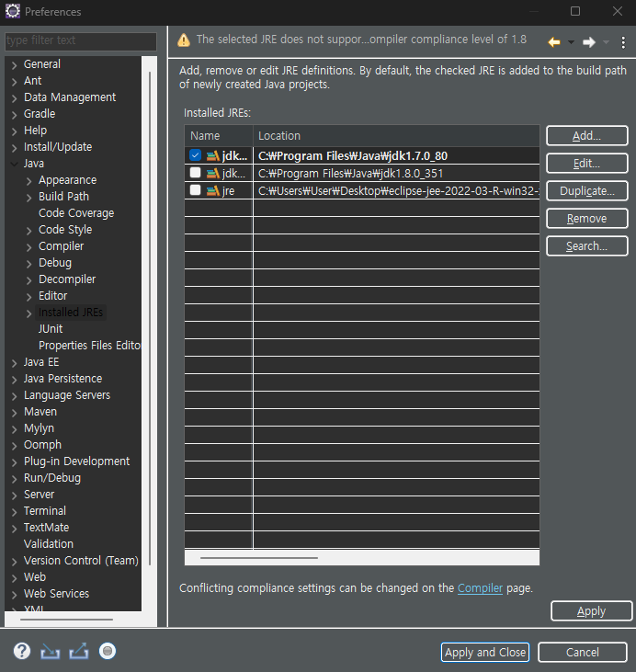Screen dimensions: 636x672
Task: Open Properties Files Editor page
Action: (89, 346)
